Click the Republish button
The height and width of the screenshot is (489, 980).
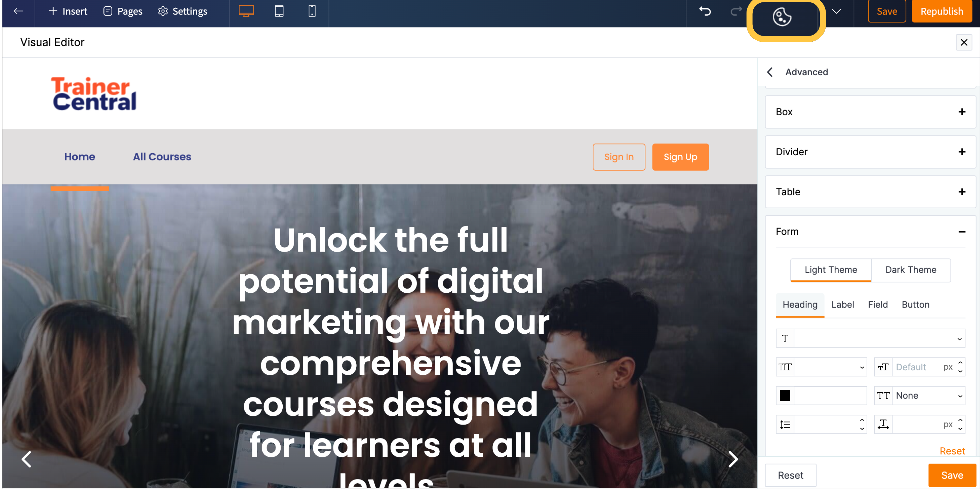point(941,12)
